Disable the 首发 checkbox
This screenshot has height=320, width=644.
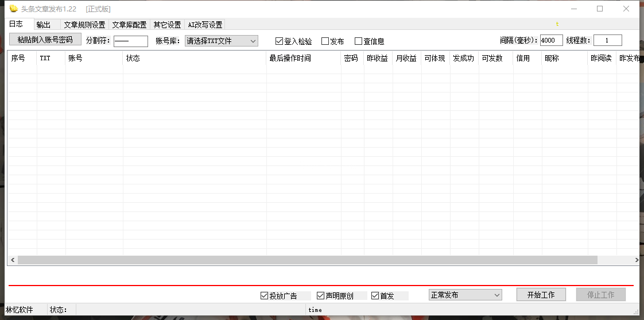coord(375,296)
